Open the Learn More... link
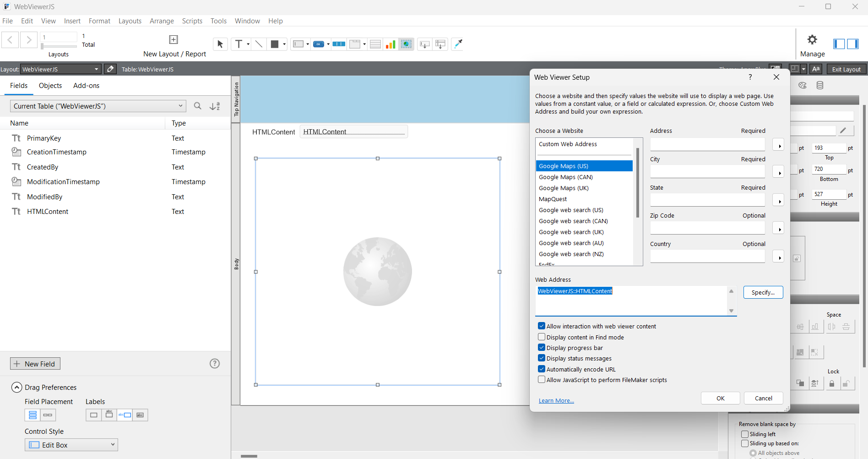 coord(556,400)
